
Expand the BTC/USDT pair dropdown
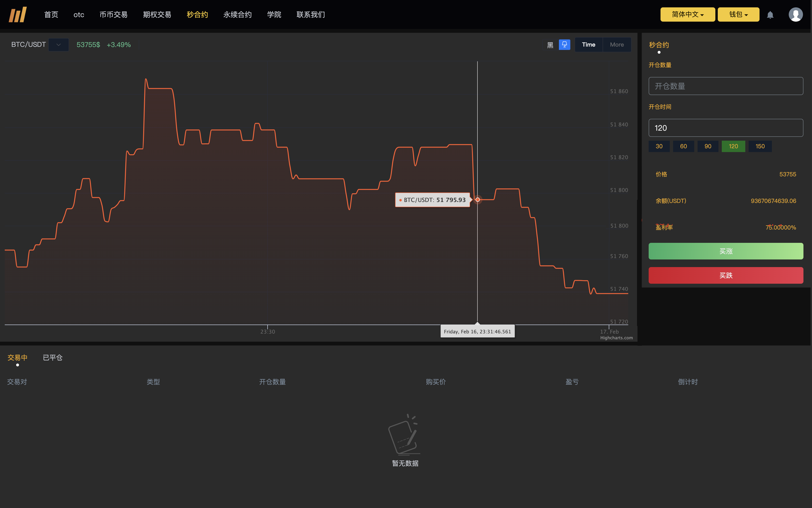[58, 45]
